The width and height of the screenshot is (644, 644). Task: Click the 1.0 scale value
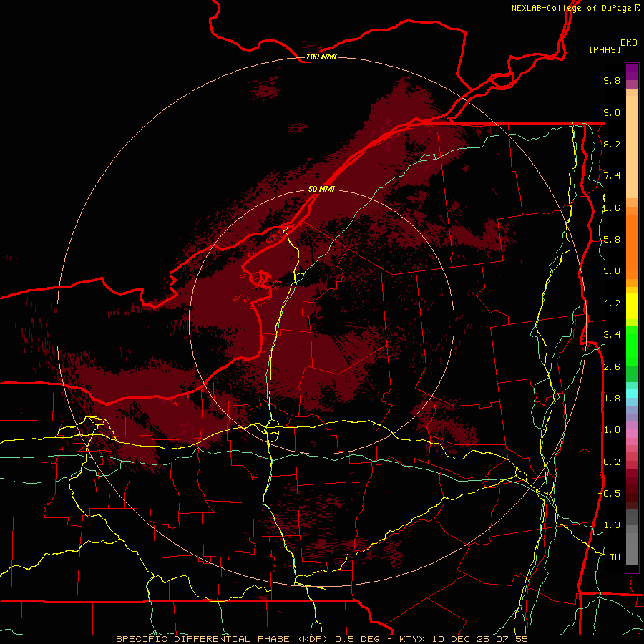[x=612, y=430]
